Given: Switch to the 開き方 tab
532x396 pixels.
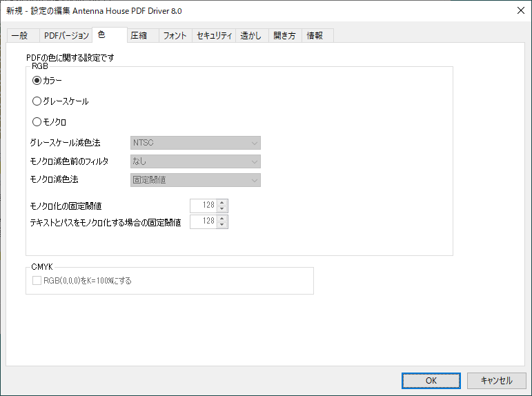Looking at the screenshot, I should [x=285, y=36].
